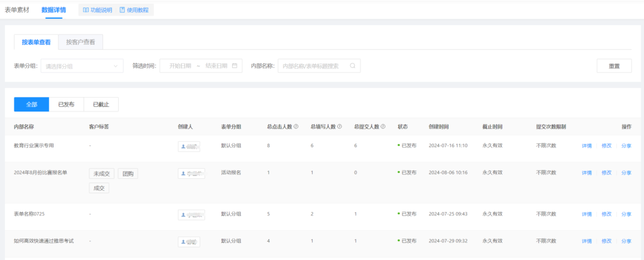The height and width of the screenshot is (260, 644).
Task: Click 分享 for 教育行业演示专用
Action: (626, 145)
